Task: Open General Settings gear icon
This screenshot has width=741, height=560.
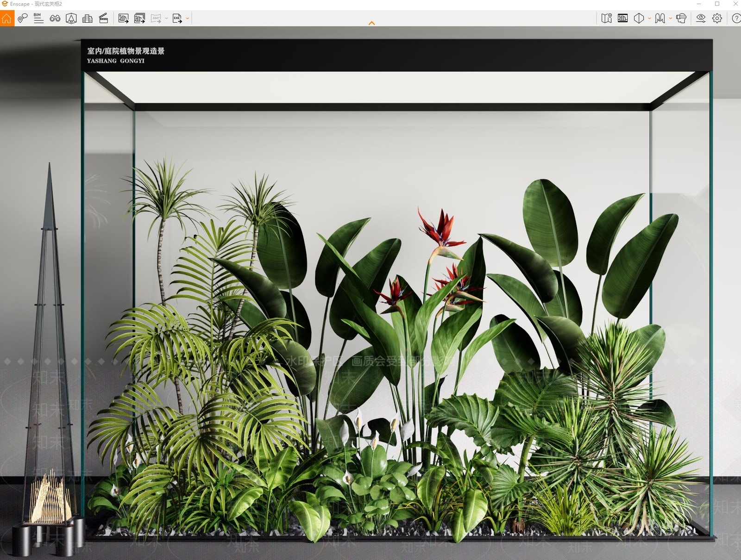Action: tap(717, 19)
